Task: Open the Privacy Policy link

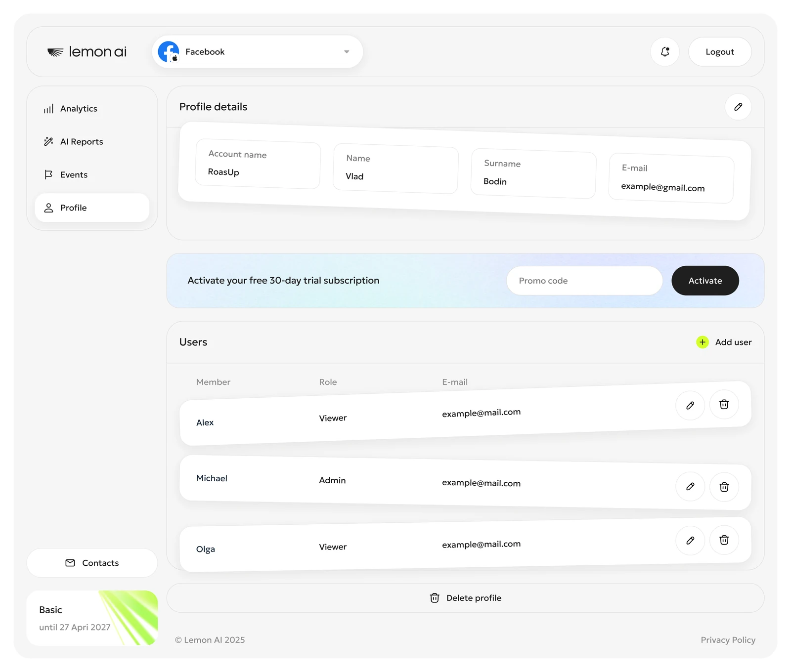Action: click(728, 640)
